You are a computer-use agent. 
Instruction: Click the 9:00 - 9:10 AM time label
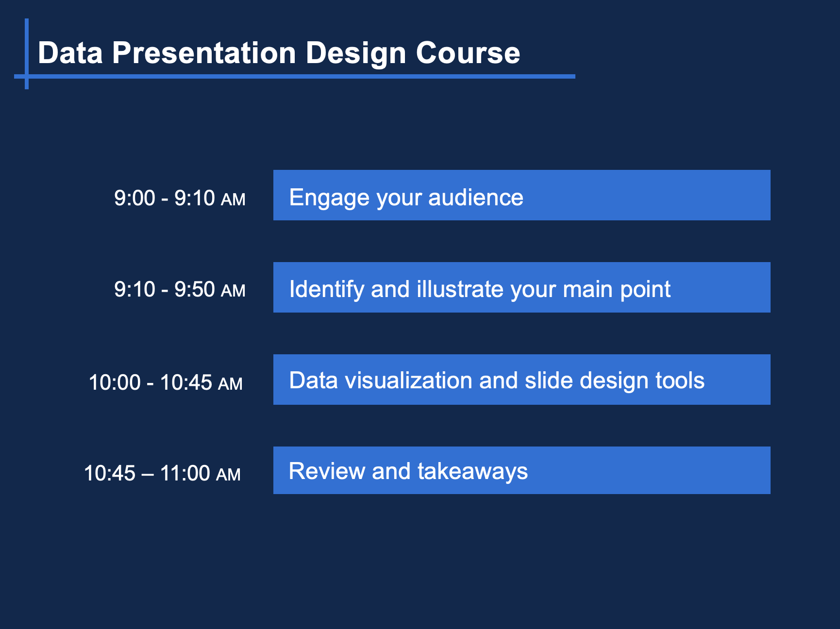tap(180, 198)
